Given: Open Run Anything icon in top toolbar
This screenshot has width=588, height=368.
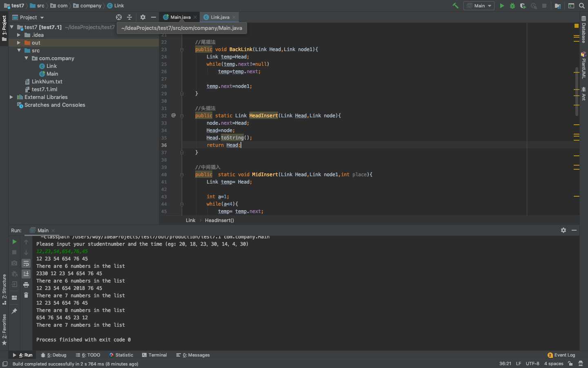Looking at the screenshot, I should 571,6.
